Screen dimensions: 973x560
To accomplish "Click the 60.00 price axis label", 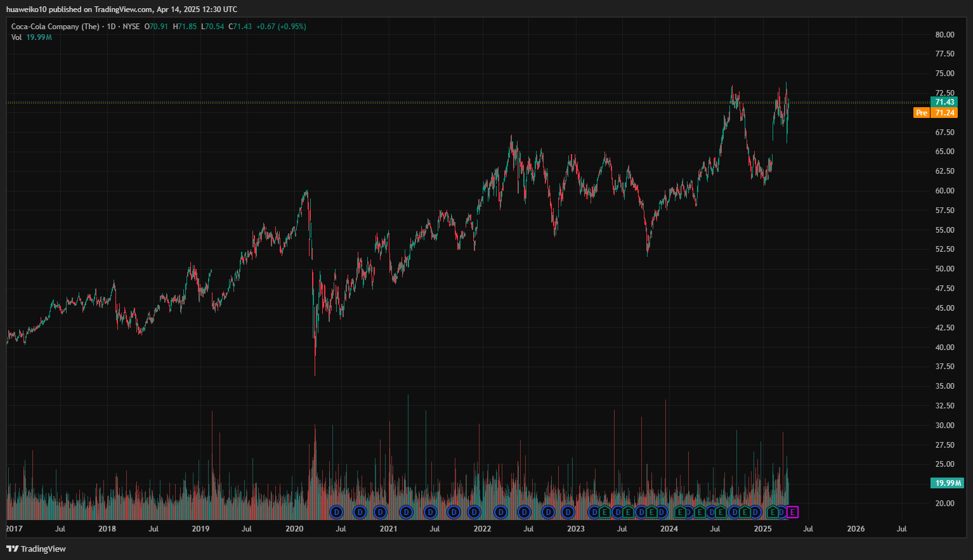I will pyautogui.click(x=944, y=191).
